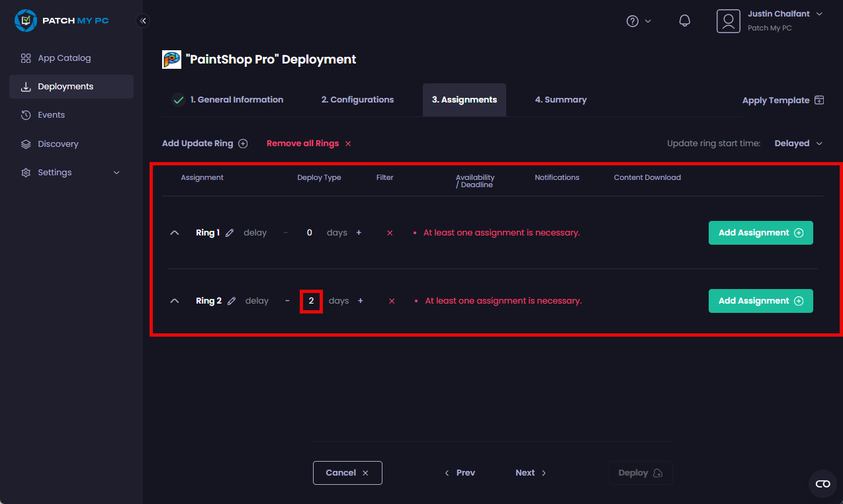Open the Discovery section
Viewport: 843px width, 504px height.
pos(57,144)
